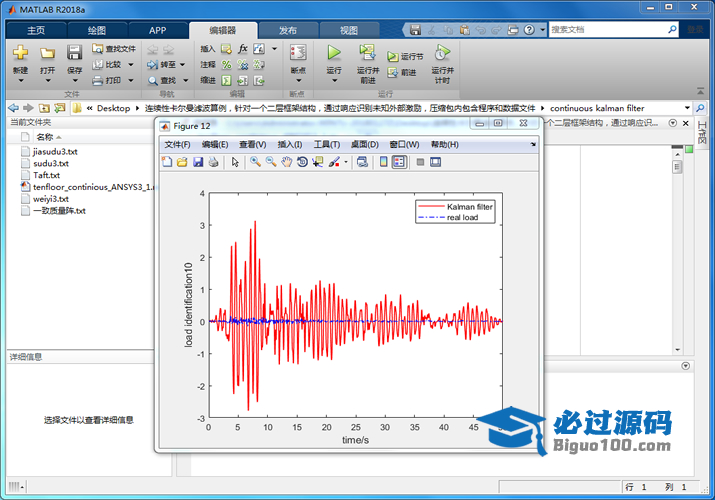Image resolution: width=715 pixels, height=500 pixels.
Task: Open the 帮助(H) menu in Figure 12
Action: [x=445, y=144]
